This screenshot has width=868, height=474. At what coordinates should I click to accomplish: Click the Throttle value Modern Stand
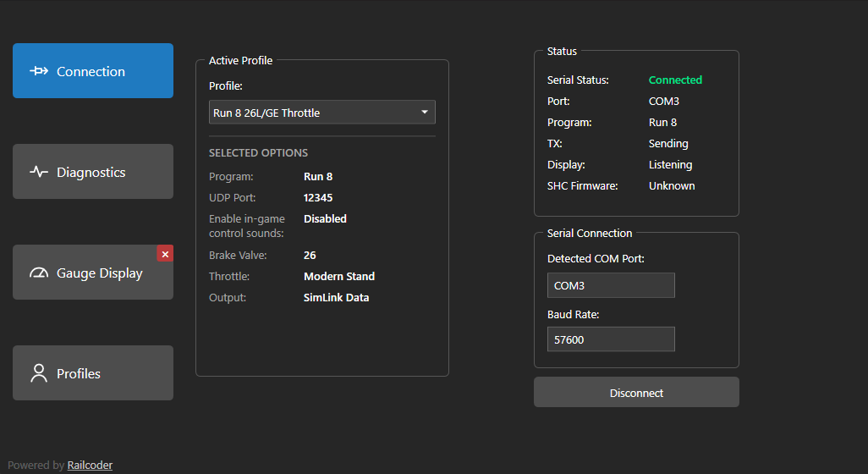(x=338, y=276)
